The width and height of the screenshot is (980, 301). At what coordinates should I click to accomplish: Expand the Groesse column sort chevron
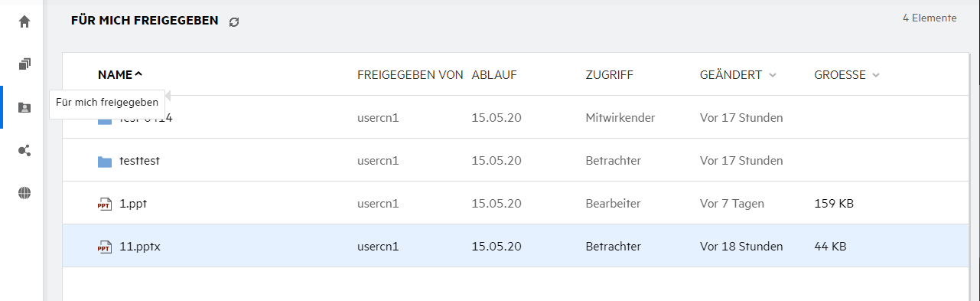coord(876,75)
